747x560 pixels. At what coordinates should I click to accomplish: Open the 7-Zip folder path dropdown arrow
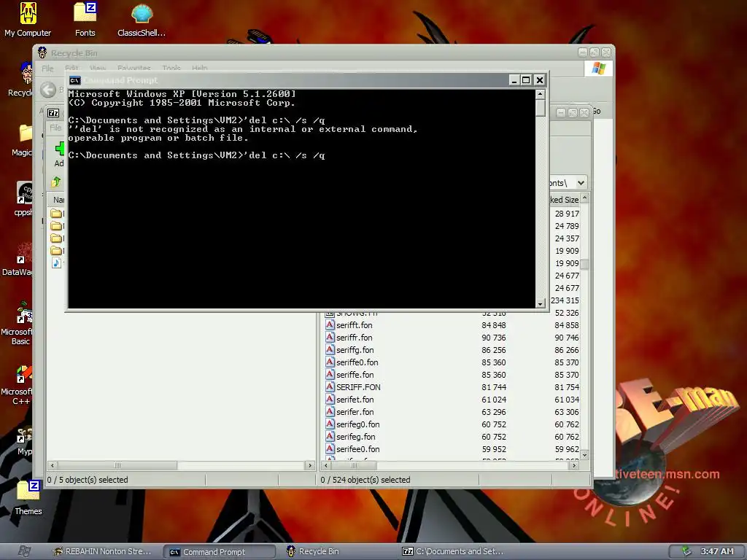point(581,183)
